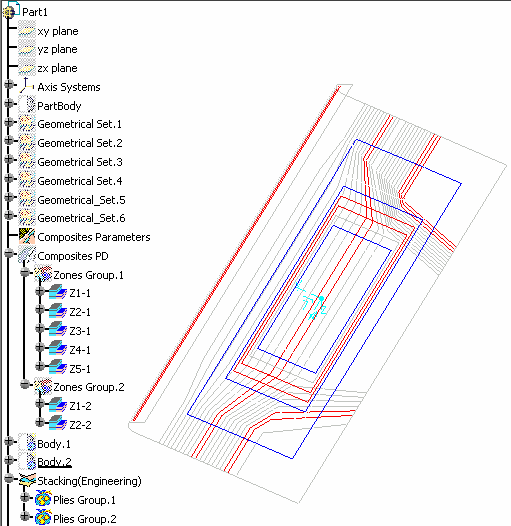Select the Stacking(Engineering) icon
The image size is (511, 526).
[x=27, y=480]
